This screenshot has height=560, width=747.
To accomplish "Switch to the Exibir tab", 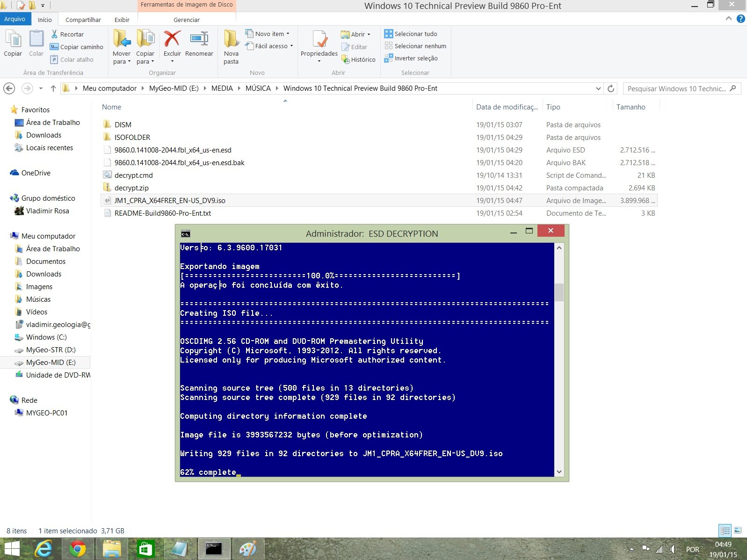I will [x=122, y=20].
